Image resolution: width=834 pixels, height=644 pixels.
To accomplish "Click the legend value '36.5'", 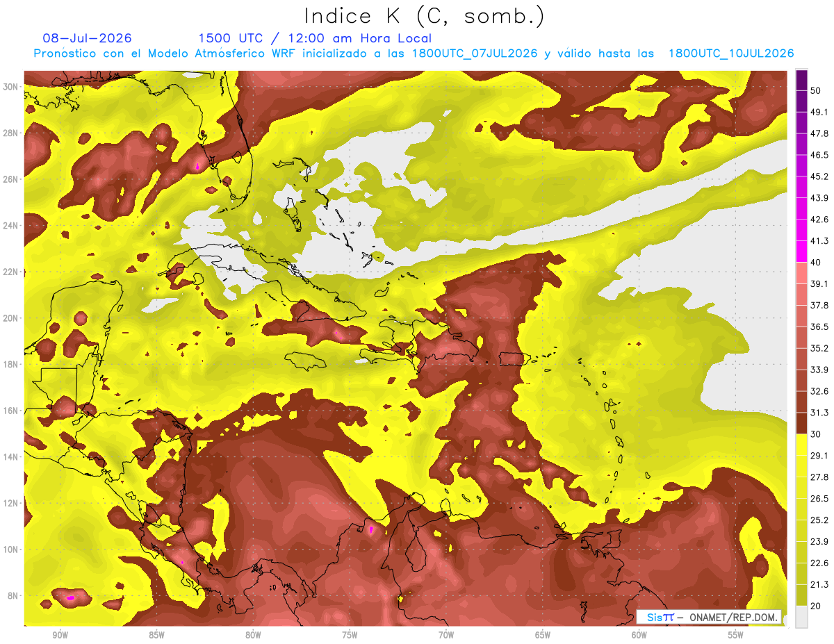I will pyautogui.click(x=819, y=327).
